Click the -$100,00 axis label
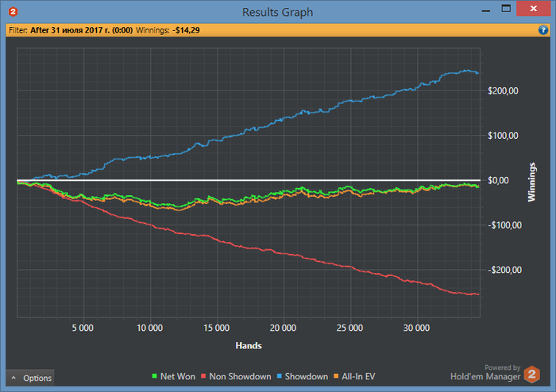 click(x=504, y=225)
